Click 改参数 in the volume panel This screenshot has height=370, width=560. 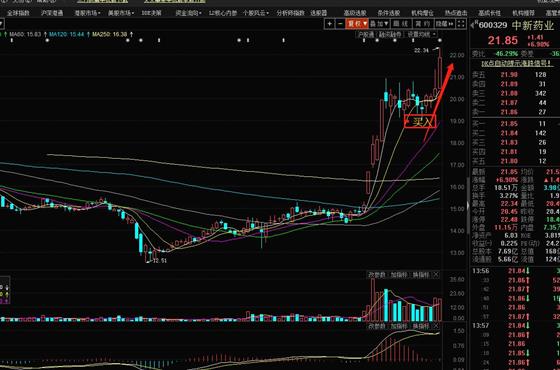click(x=377, y=275)
